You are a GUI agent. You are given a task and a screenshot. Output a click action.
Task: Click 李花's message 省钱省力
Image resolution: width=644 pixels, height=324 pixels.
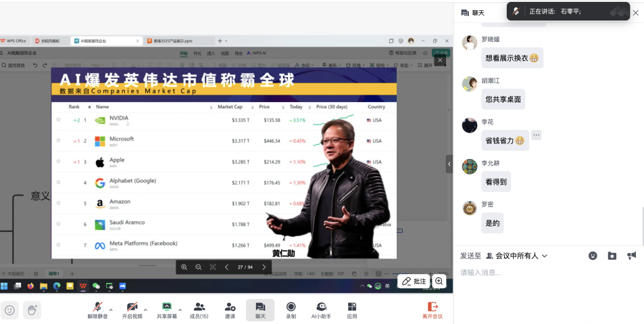pyautogui.click(x=505, y=141)
